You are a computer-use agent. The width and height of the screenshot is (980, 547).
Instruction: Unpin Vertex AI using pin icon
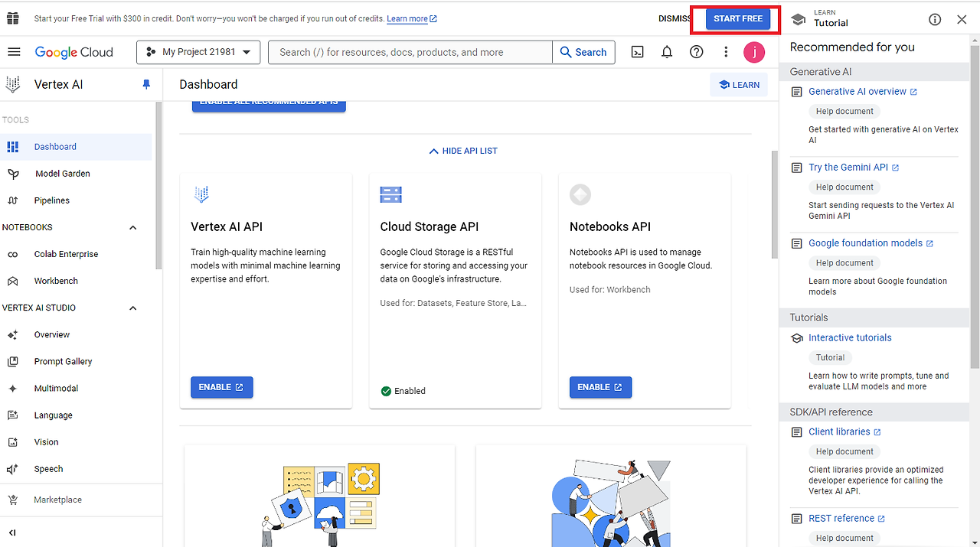[x=147, y=85]
